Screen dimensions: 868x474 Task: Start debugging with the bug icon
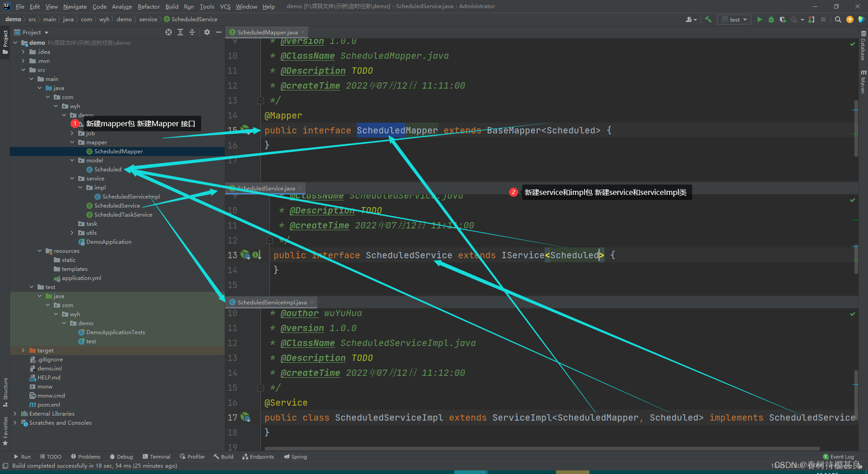click(771, 19)
